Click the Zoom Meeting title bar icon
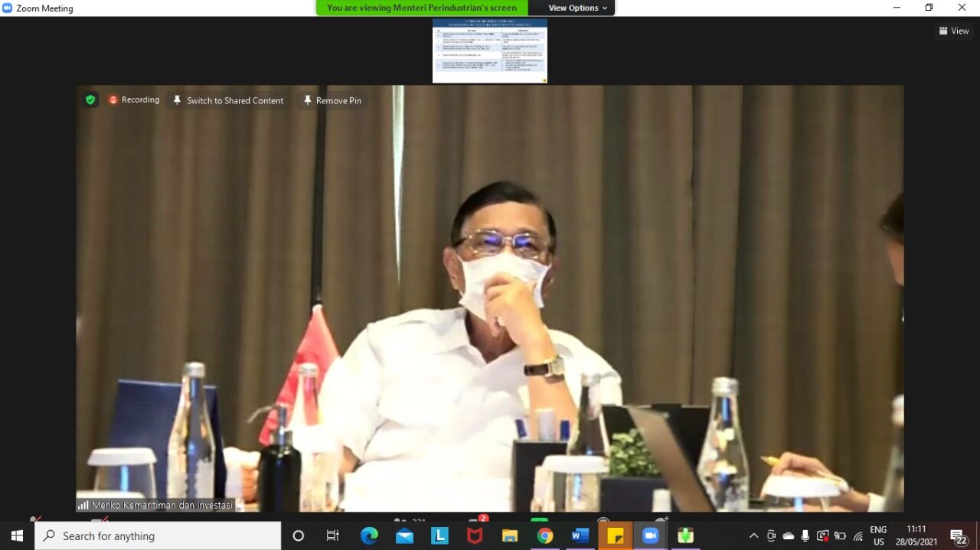This screenshot has height=550, width=980. pos(8,8)
